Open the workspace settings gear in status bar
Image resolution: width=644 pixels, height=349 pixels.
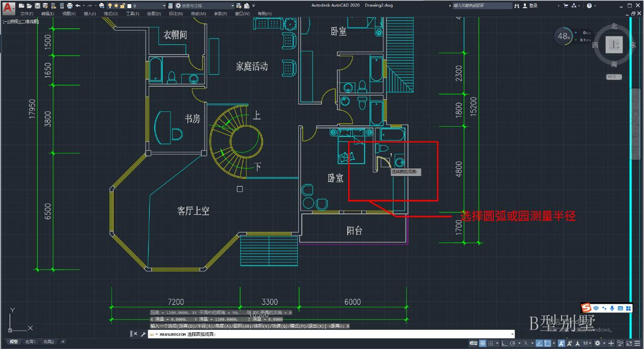pyautogui.click(x=597, y=341)
